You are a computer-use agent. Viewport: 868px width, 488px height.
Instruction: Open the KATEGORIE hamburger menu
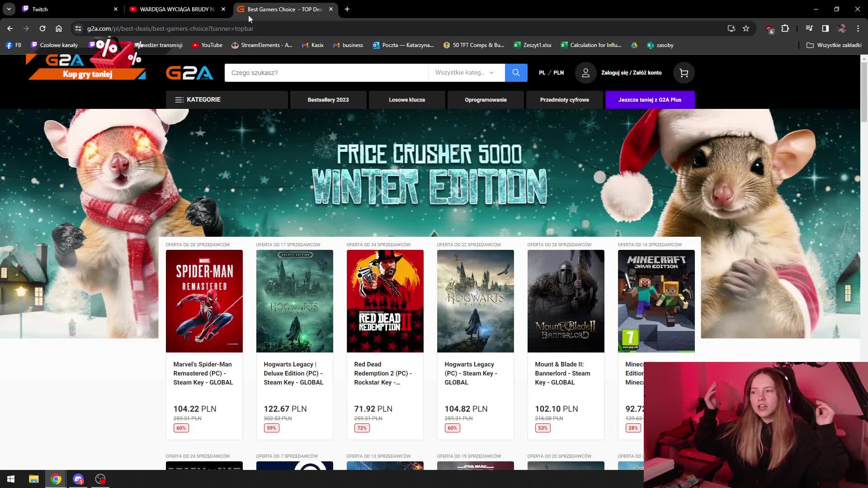click(226, 100)
